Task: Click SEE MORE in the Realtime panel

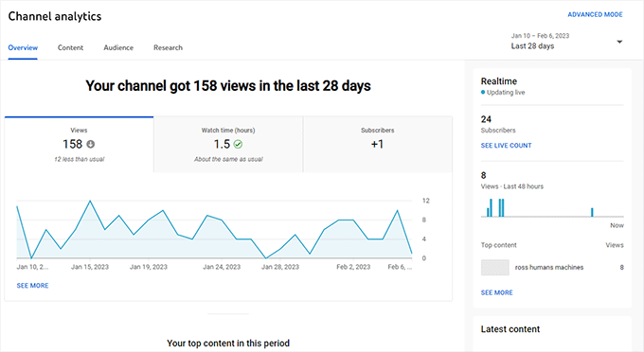Action: click(496, 292)
